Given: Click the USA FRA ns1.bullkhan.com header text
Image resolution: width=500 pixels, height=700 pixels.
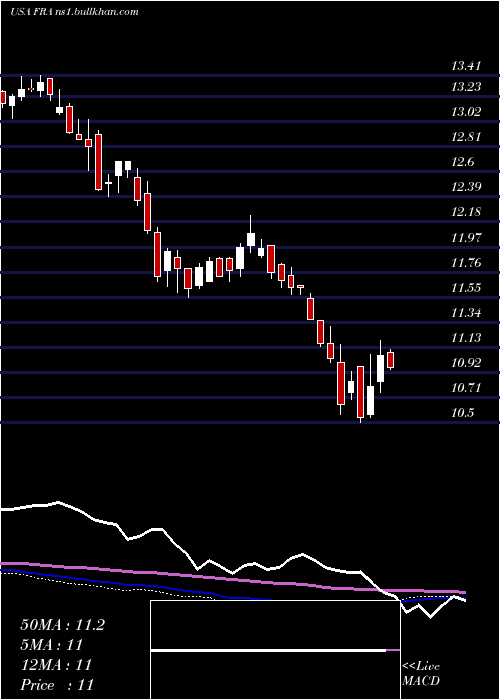Looking at the screenshot, I should (x=74, y=12).
